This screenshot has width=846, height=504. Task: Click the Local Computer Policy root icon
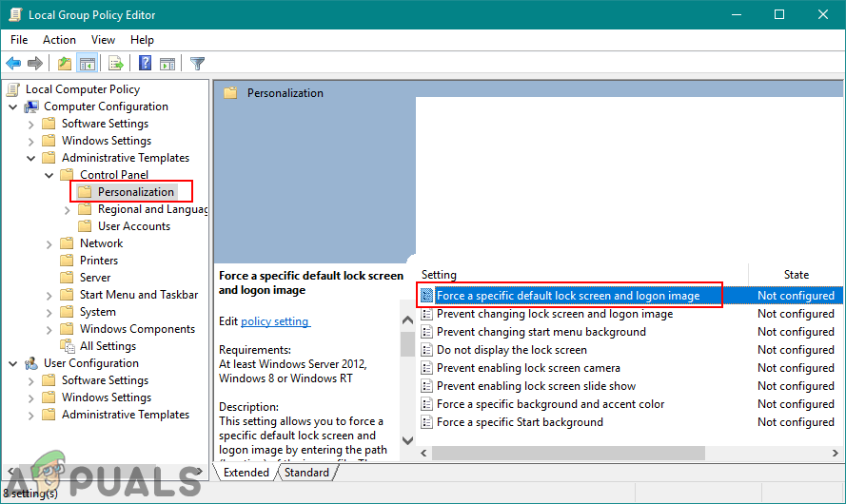coord(13,89)
